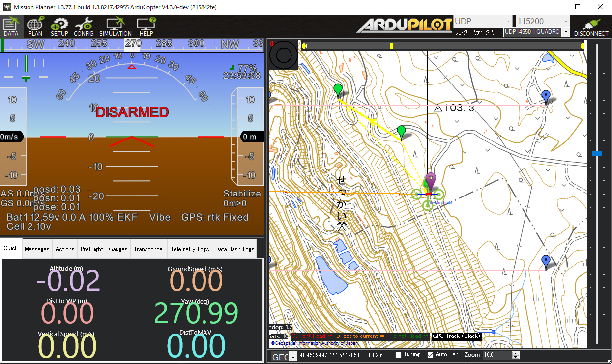Switch to the Actions tab

point(65,249)
